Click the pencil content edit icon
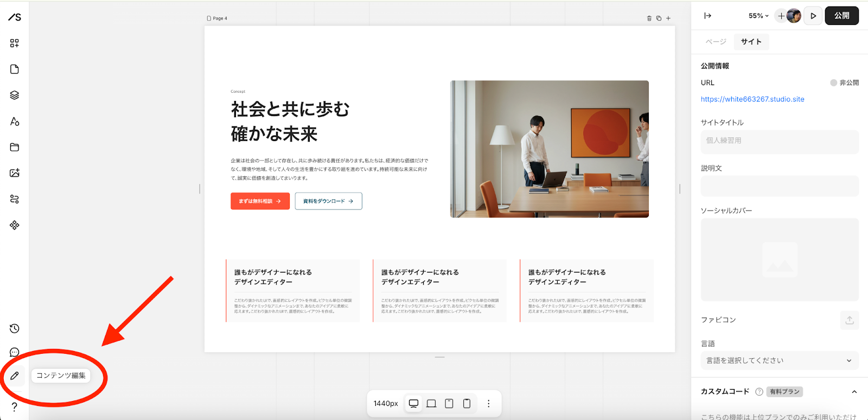 tap(15, 376)
